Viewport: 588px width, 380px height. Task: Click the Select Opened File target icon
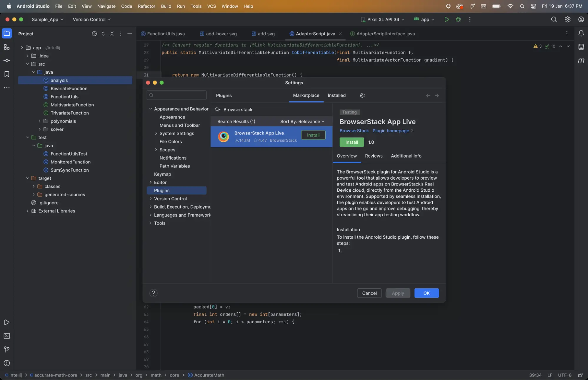94,34
